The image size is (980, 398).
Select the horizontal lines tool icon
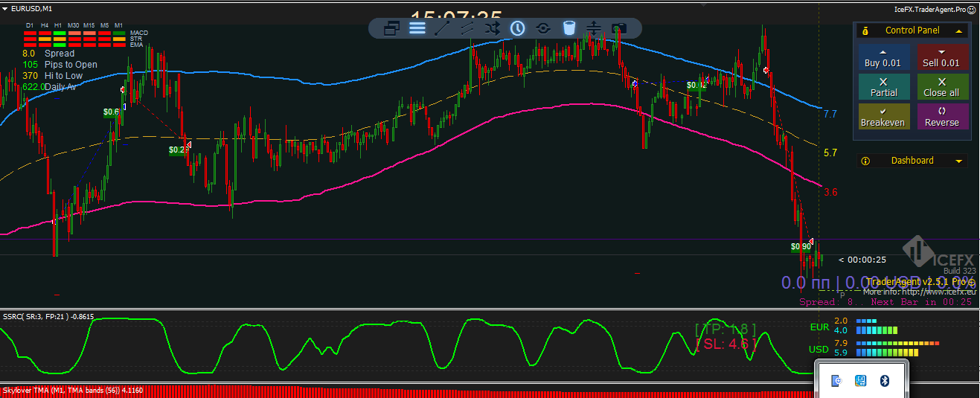pos(417,28)
